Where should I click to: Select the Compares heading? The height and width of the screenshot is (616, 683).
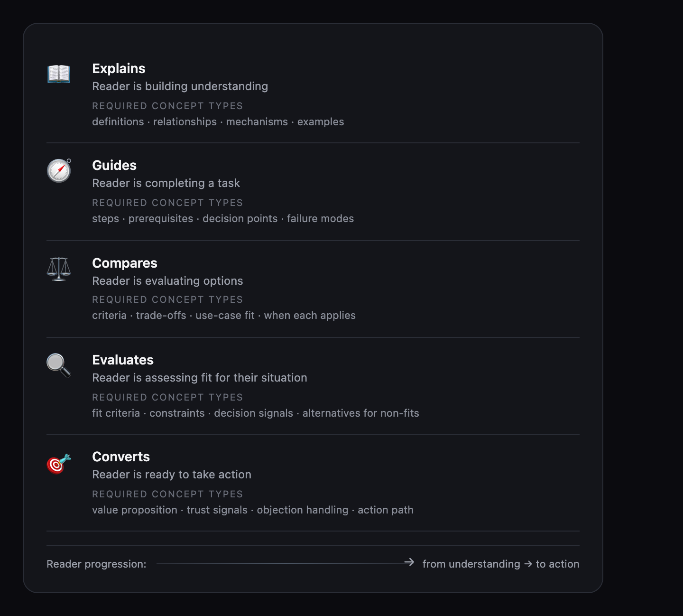(x=125, y=263)
